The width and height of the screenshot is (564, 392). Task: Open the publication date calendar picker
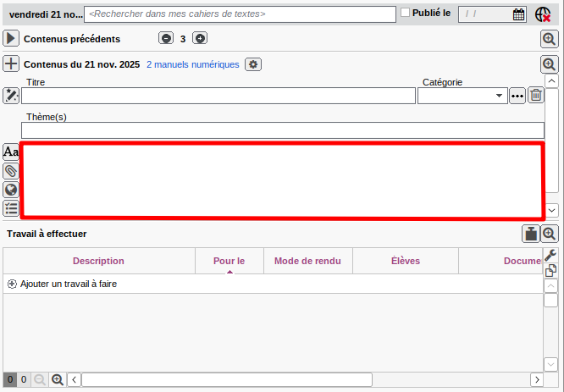[x=518, y=14]
